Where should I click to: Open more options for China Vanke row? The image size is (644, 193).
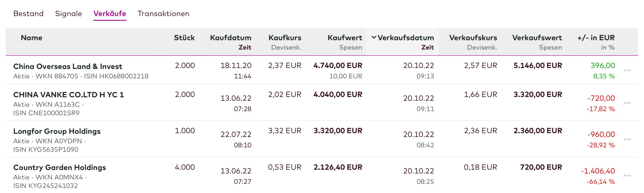[x=627, y=103]
